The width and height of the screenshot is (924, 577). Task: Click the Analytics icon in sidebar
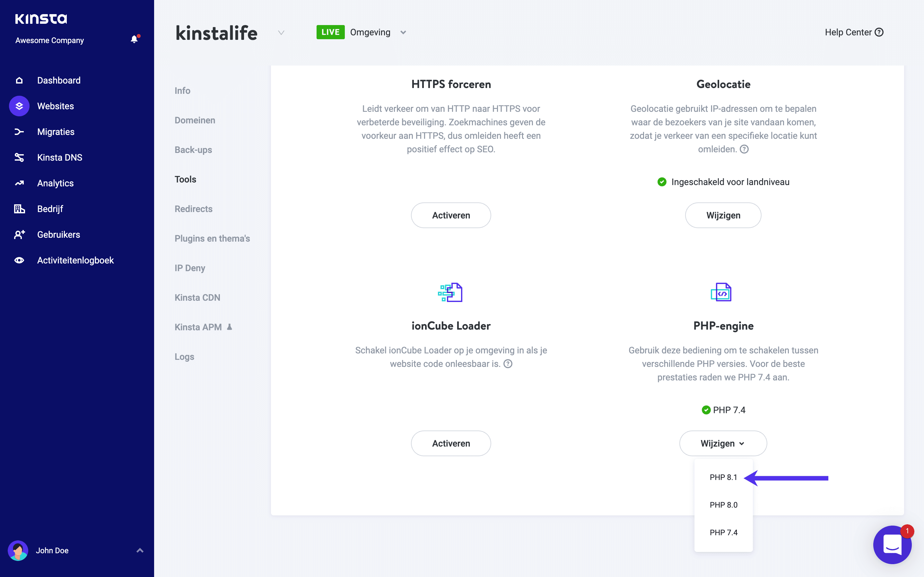[19, 183]
